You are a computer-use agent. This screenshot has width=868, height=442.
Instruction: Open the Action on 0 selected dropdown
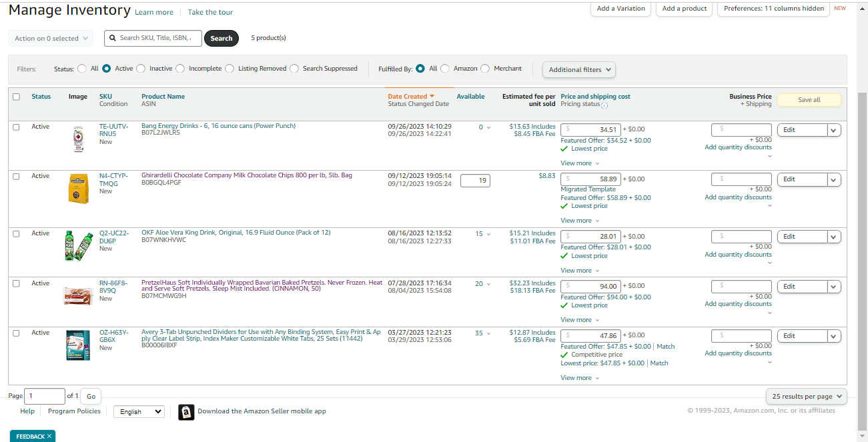[51, 38]
